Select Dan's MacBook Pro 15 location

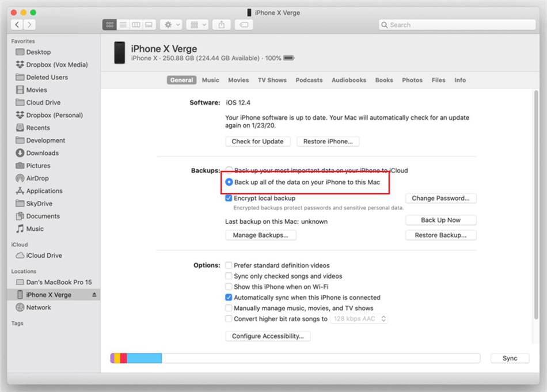[54, 282]
